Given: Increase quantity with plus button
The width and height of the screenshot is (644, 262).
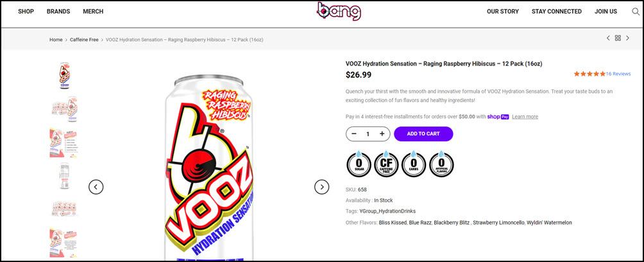Looking at the screenshot, I should click(382, 134).
